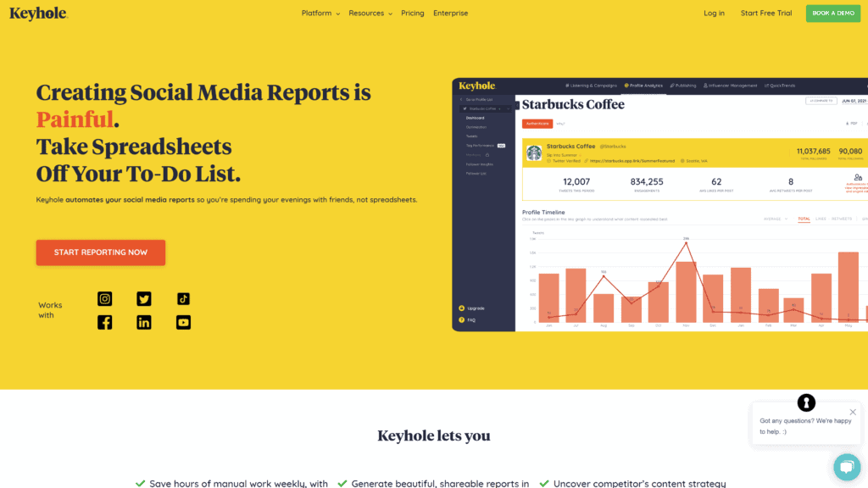Expand the Resources menu
This screenshot has height=488, width=868.
pos(370,14)
